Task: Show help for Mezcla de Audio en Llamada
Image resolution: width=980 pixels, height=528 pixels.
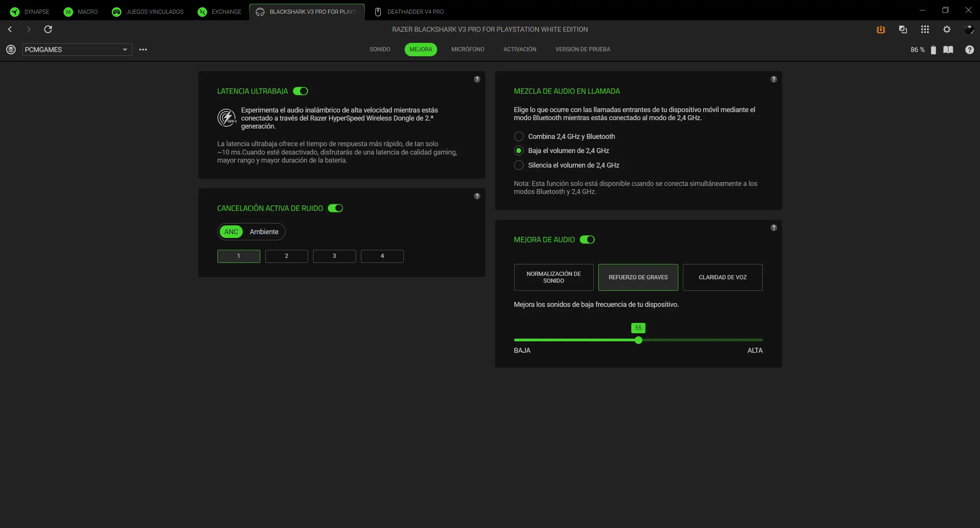Action: [x=774, y=79]
